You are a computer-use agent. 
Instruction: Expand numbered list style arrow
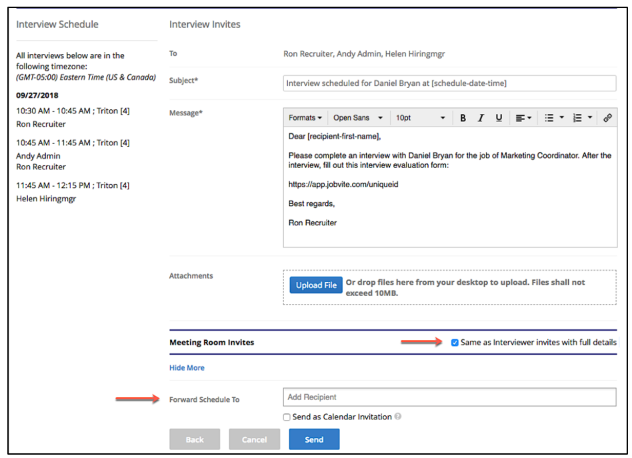tap(590, 118)
